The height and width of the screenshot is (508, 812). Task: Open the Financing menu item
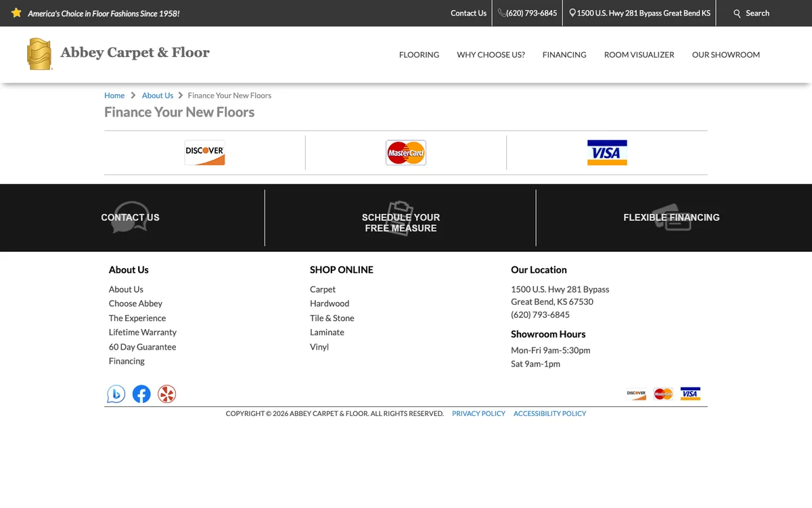(564, 55)
